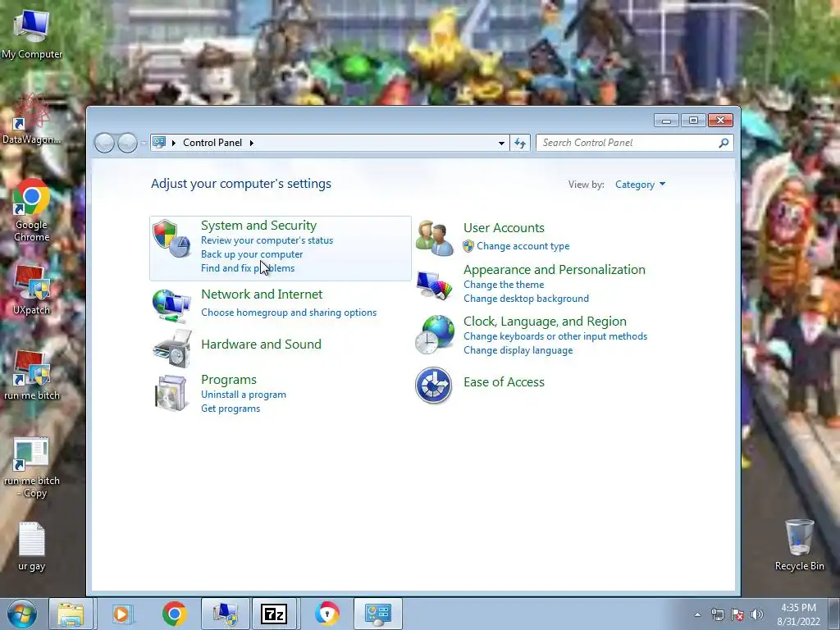Click the computer icon in the address bar

(159, 143)
